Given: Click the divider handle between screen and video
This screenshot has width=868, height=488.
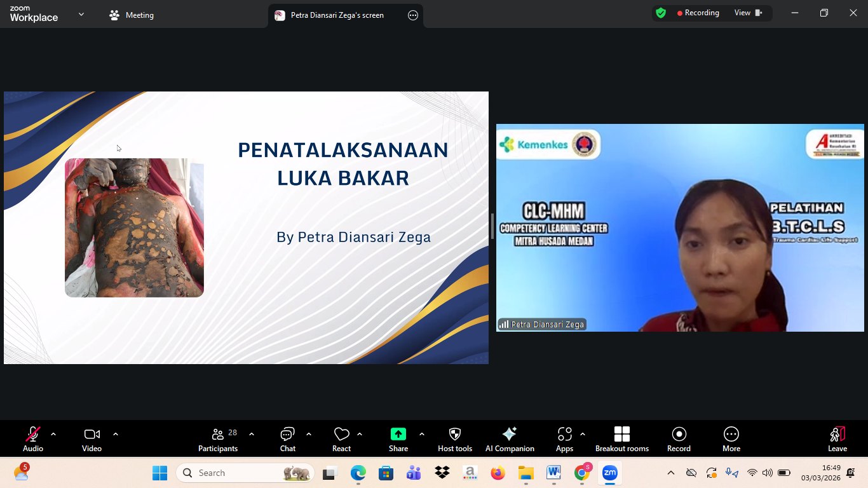Looking at the screenshot, I should coord(492,227).
